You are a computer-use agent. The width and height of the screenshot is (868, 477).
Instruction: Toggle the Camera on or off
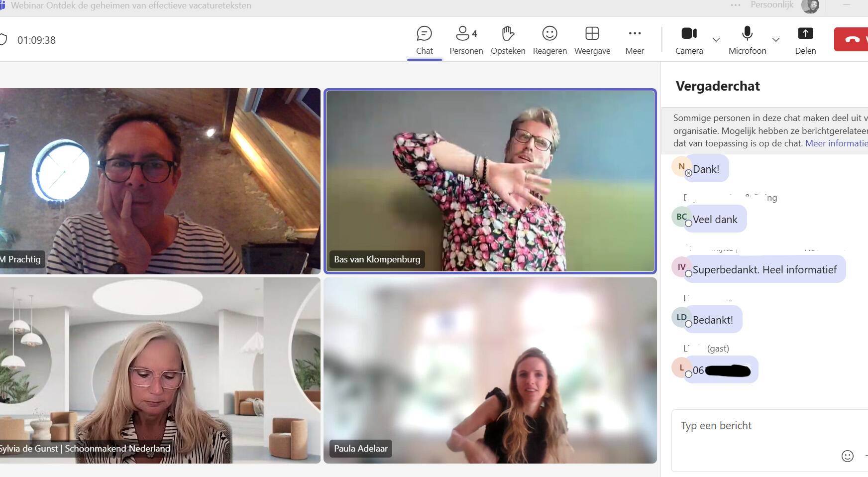coord(689,40)
